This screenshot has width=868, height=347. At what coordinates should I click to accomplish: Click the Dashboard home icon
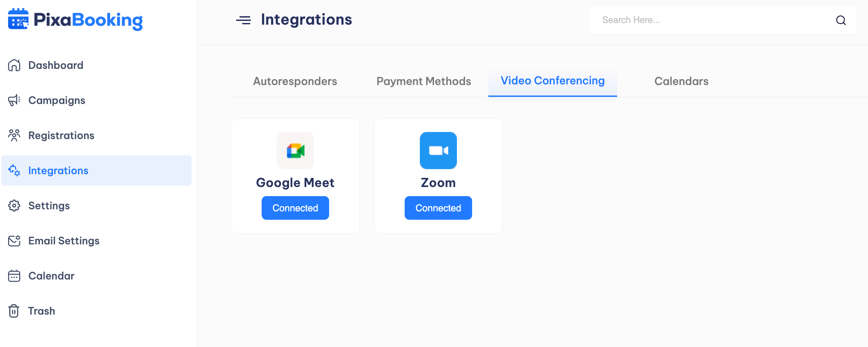coord(14,65)
